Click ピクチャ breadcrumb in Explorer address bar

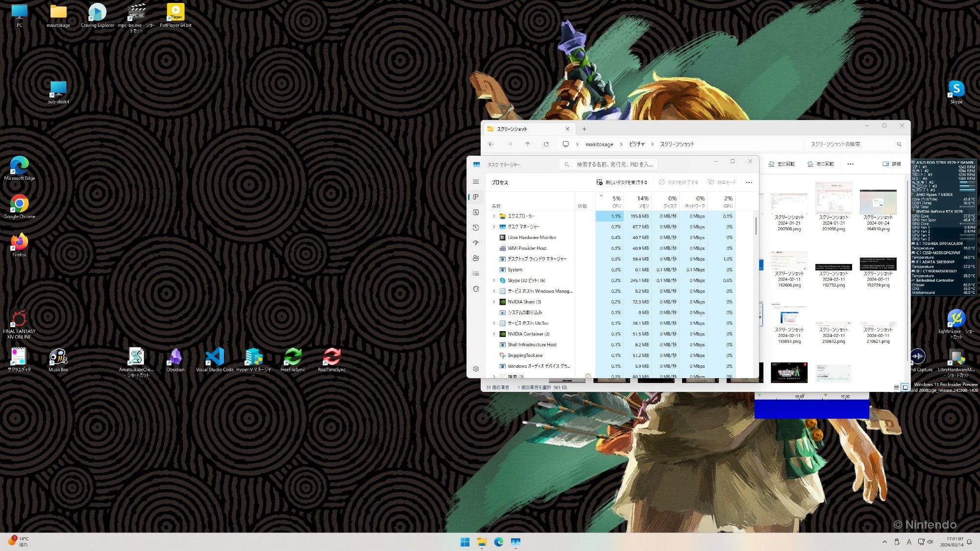(x=637, y=144)
